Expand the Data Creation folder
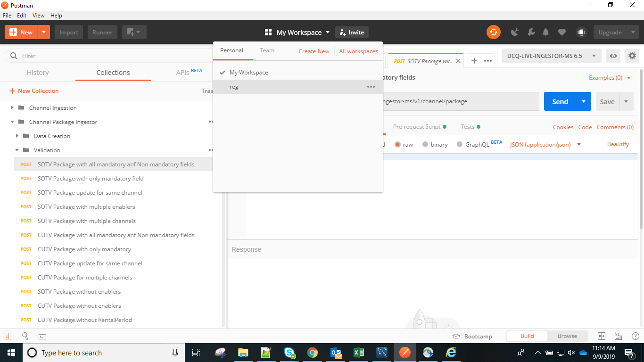Image resolution: width=644 pixels, height=362 pixels. click(17, 136)
